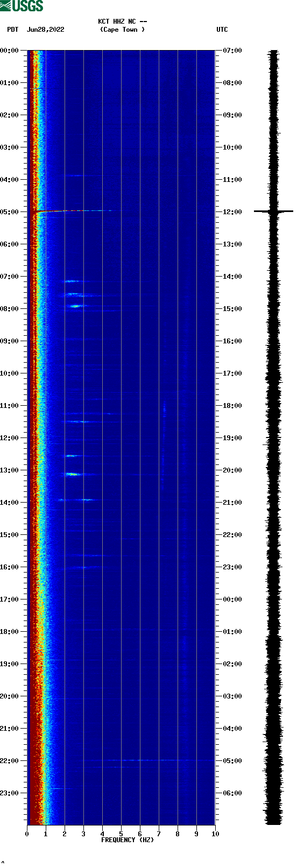The height and width of the screenshot is (868, 297).
Task: Click the 12:00 UTC time label
Action: tap(232, 212)
